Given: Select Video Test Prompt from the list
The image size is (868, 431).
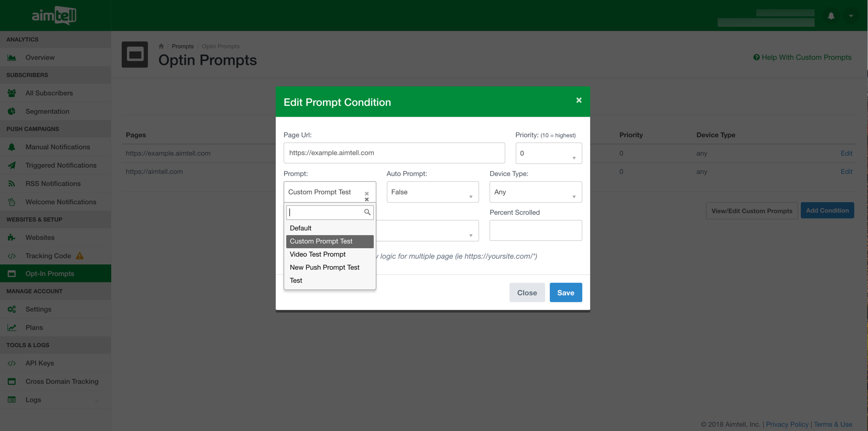Looking at the screenshot, I should click(x=318, y=255).
